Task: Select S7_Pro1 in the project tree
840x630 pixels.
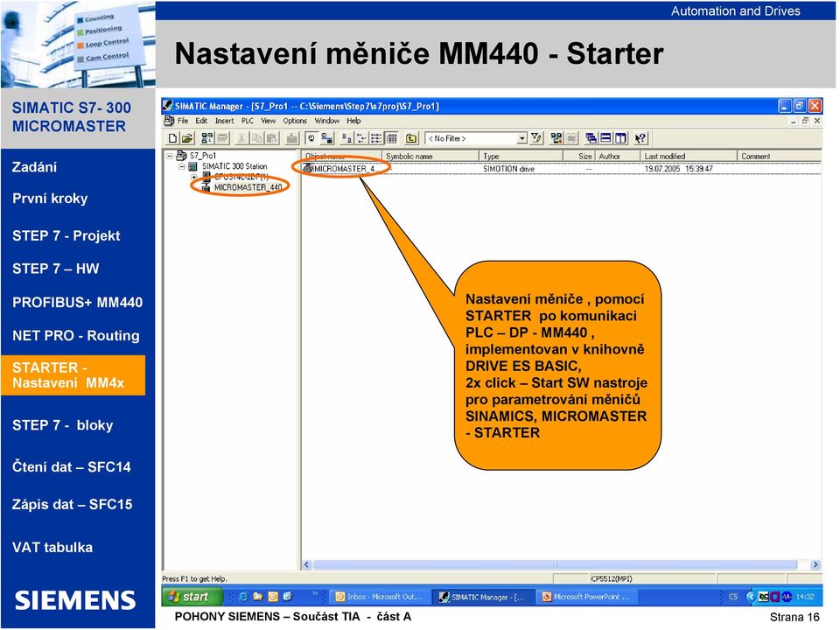Action: (203, 156)
